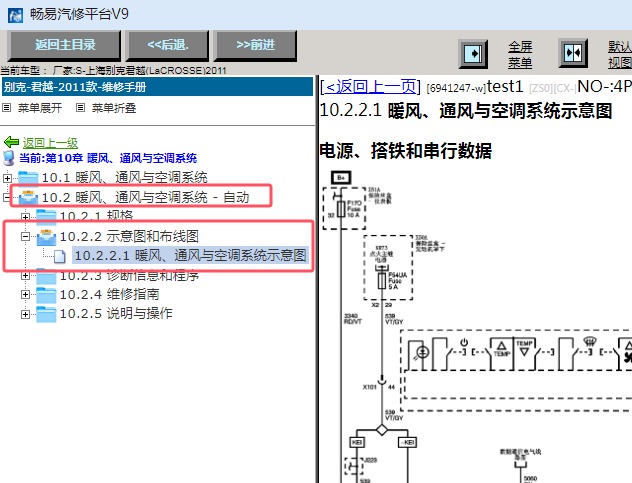Image resolution: width=632 pixels, height=483 pixels.
Task: Click the 10.2.1 规格 folder icon
Action: click(46, 217)
